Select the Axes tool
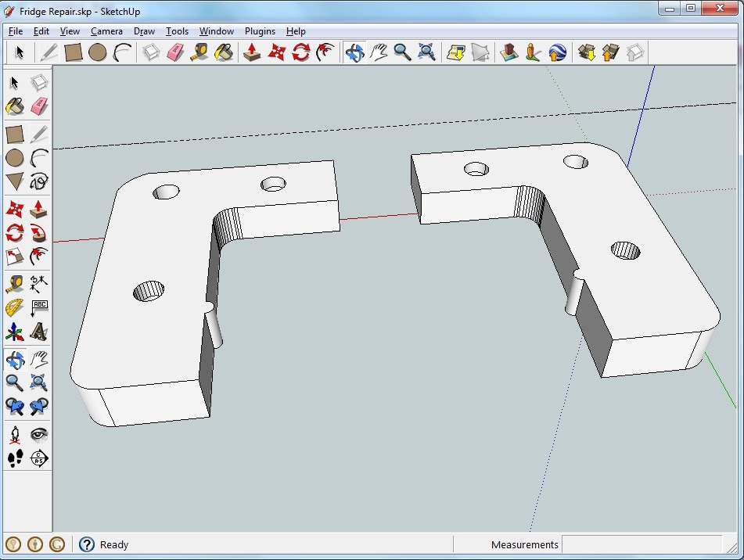Viewport: 744px width, 560px height. pyautogui.click(x=15, y=332)
